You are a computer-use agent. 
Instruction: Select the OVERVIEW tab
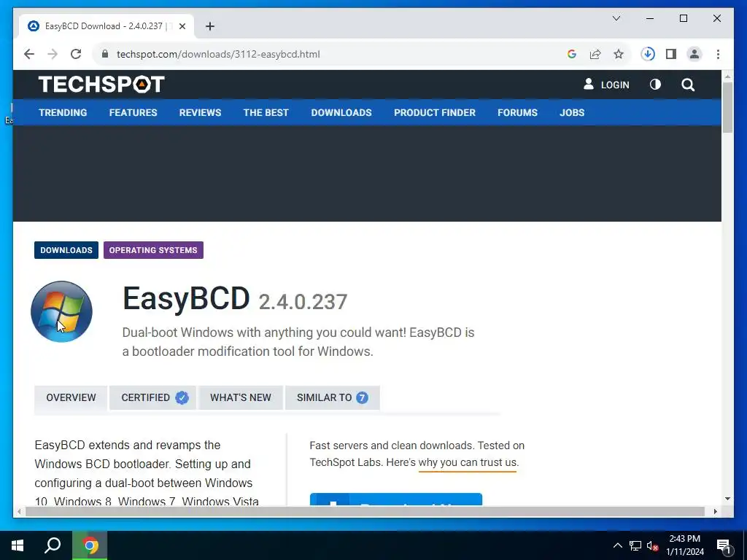coord(71,397)
